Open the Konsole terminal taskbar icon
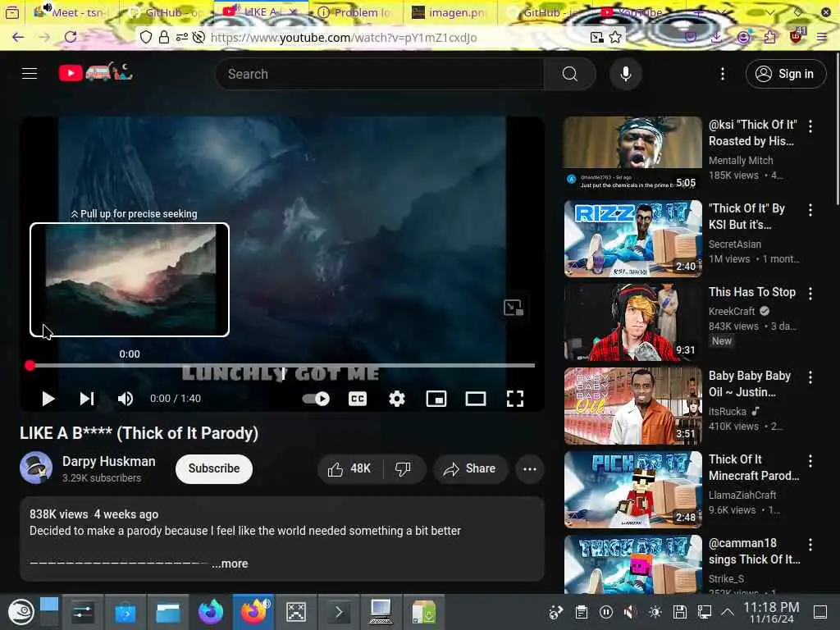 point(339,612)
